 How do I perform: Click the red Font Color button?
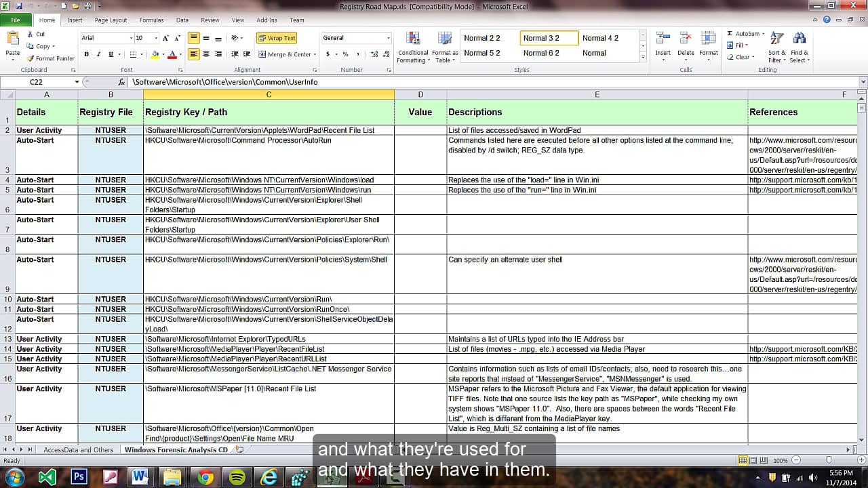(172, 54)
